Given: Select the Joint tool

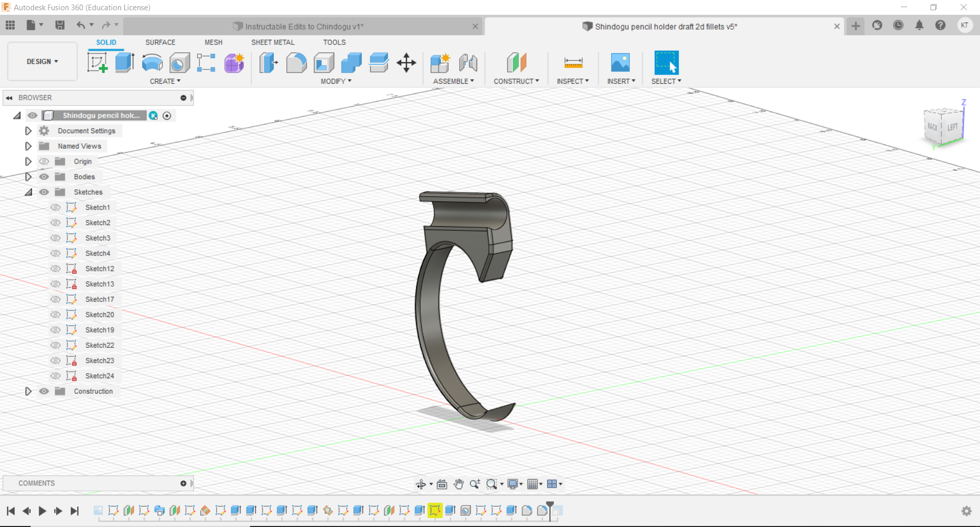Looking at the screenshot, I should 468,63.
